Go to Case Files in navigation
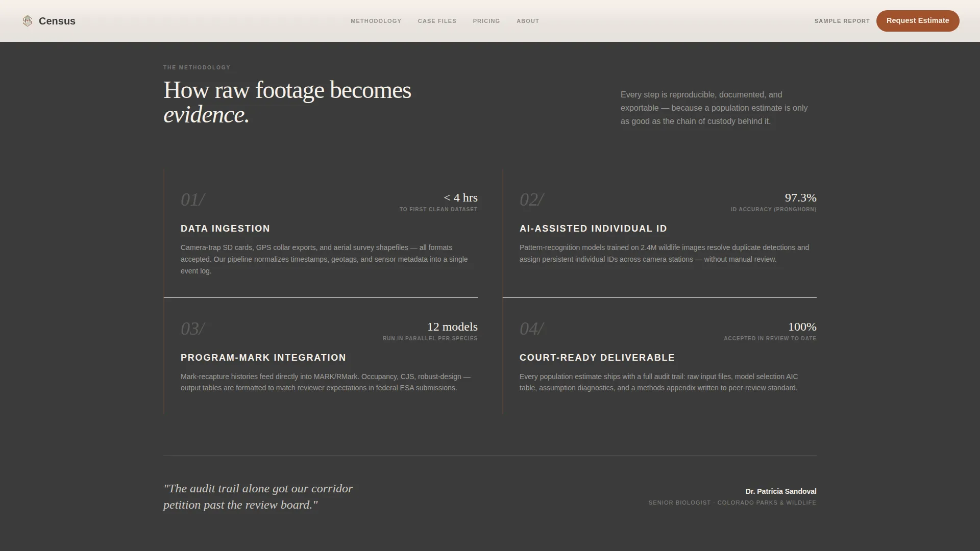Image resolution: width=980 pixels, height=551 pixels. click(x=437, y=21)
